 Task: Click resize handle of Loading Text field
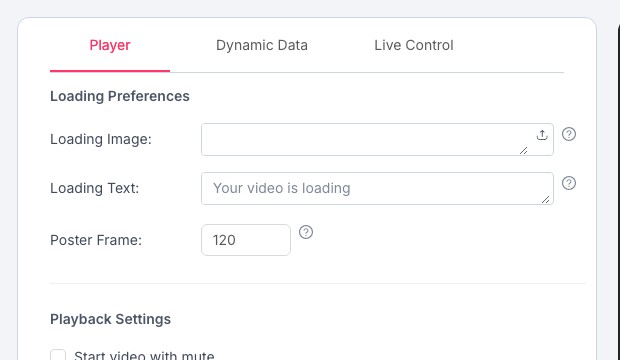(x=546, y=200)
